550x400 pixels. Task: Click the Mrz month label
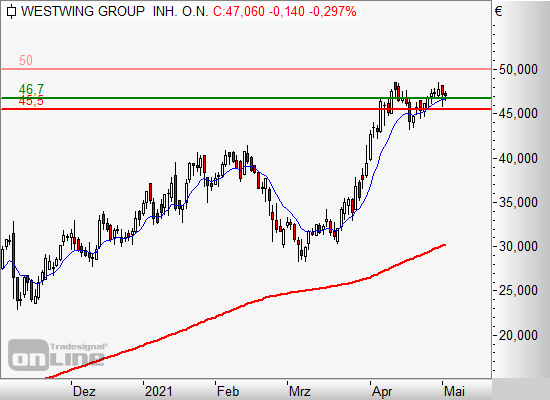[300, 391]
